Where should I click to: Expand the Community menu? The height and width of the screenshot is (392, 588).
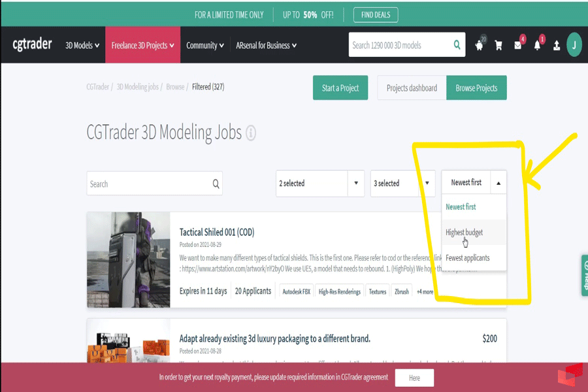(x=204, y=45)
